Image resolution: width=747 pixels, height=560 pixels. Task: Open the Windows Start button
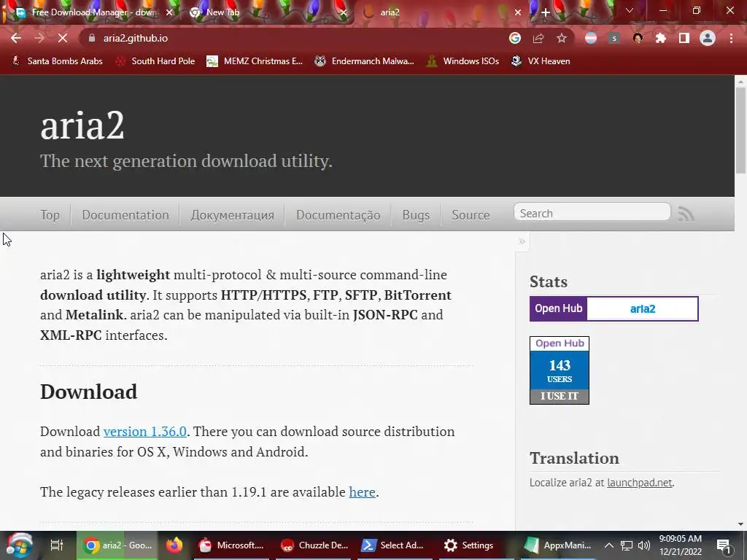point(19,545)
